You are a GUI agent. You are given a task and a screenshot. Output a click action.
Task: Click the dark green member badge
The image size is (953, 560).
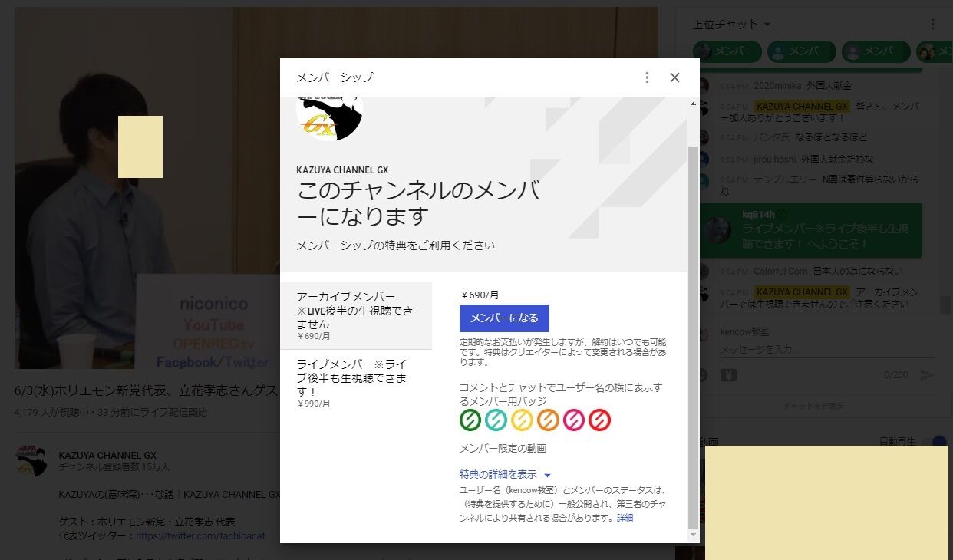[470, 420]
